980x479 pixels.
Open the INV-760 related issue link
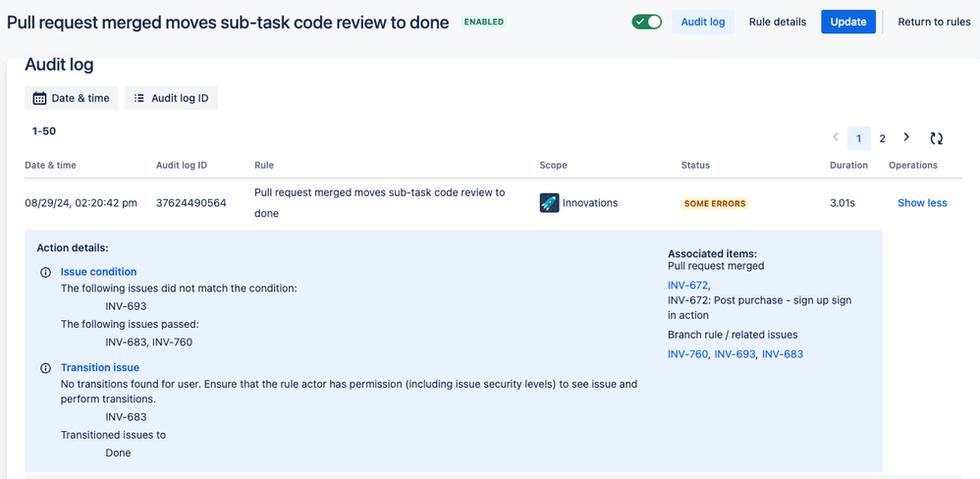pyautogui.click(x=687, y=354)
